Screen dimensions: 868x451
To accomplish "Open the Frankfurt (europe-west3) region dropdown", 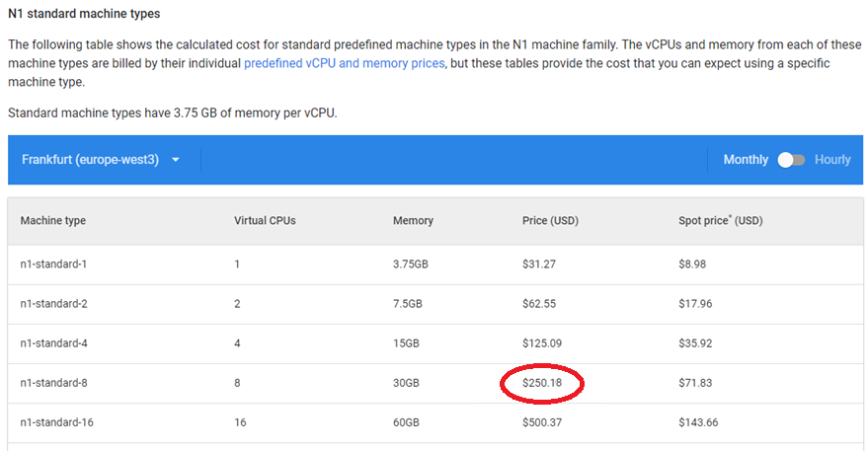I will [101, 160].
